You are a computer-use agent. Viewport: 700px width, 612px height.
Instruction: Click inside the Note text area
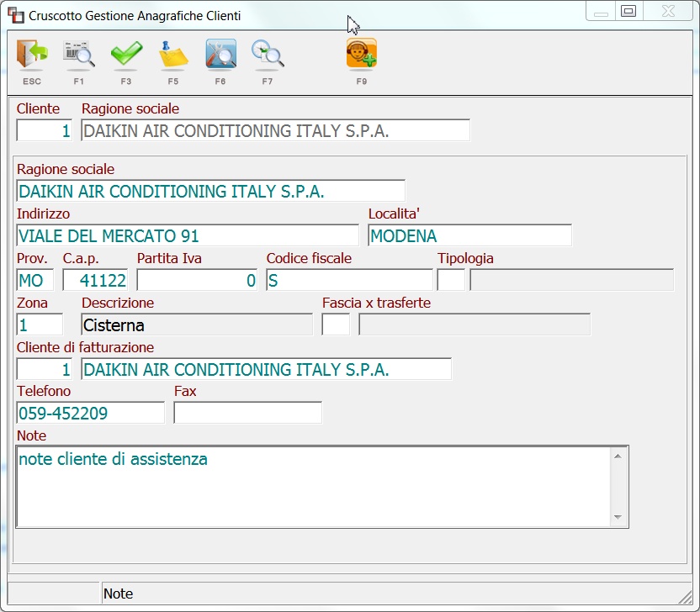312,487
